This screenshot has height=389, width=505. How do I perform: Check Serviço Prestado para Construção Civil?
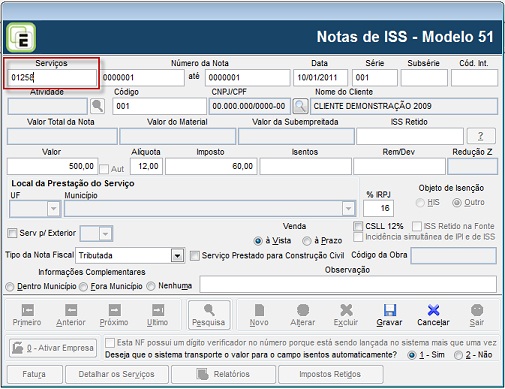coord(195,256)
